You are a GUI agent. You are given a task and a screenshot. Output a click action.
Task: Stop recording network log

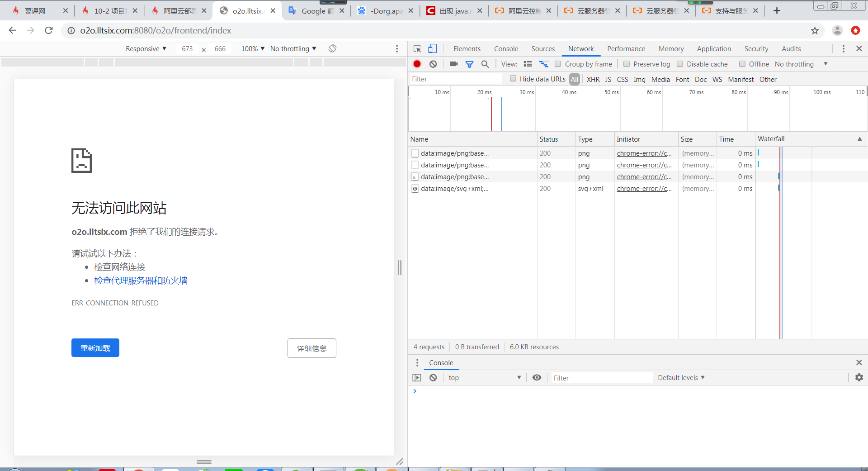417,64
